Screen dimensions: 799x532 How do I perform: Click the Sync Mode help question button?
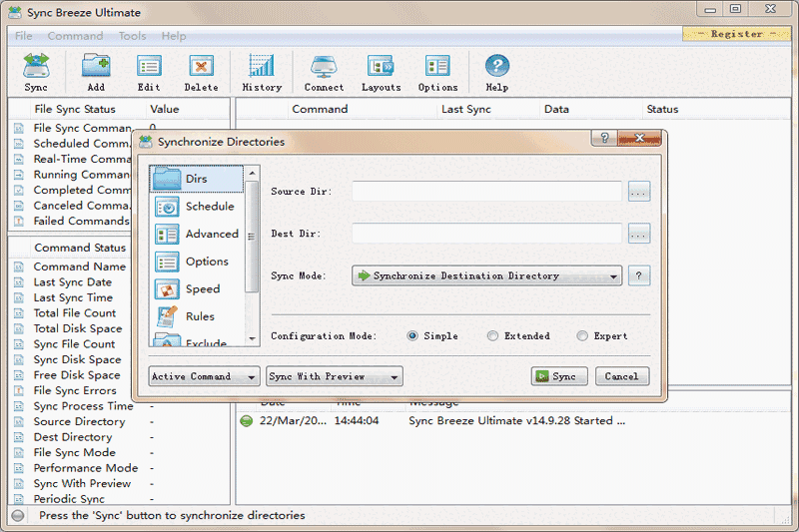point(639,275)
